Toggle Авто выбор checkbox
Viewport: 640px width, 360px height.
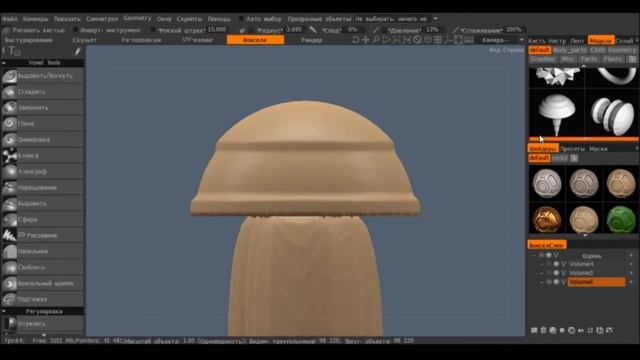tap(241, 19)
